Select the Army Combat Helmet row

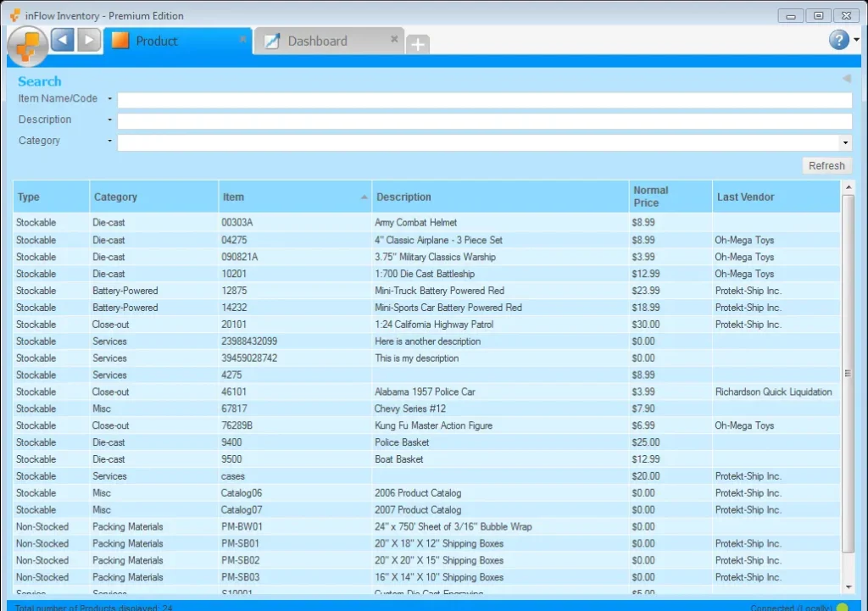pos(426,223)
